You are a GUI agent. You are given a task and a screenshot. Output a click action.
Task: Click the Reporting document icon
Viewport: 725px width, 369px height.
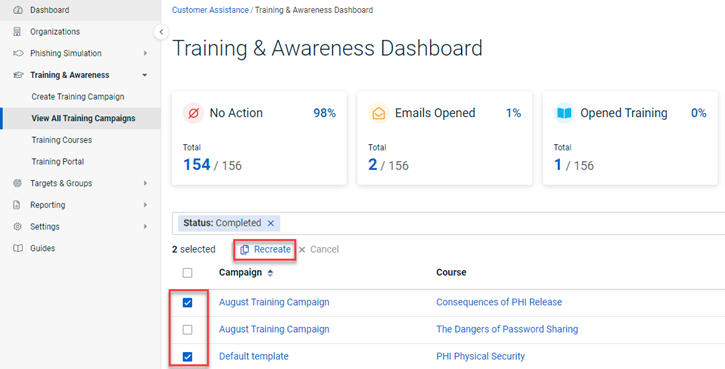pyautogui.click(x=17, y=205)
